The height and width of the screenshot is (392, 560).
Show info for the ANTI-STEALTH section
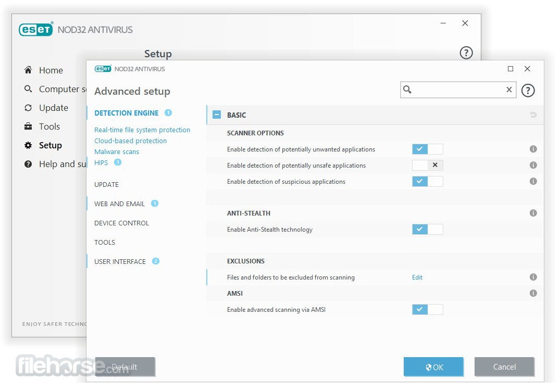pyautogui.click(x=533, y=213)
